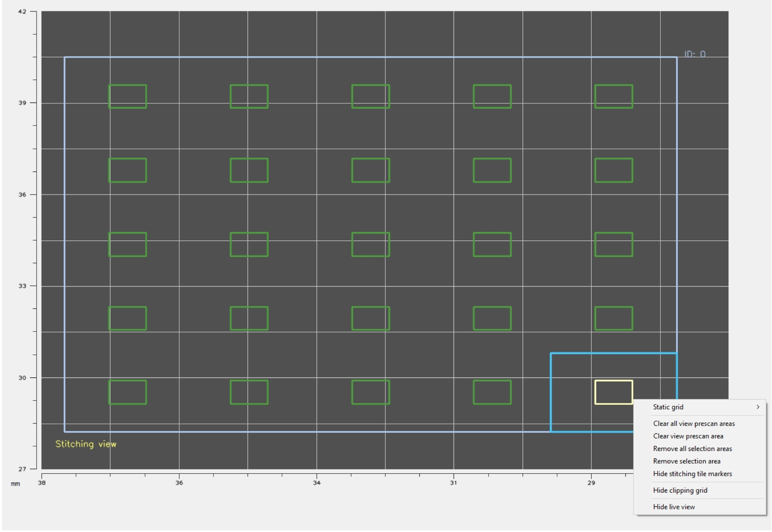The image size is (772, 532).
Task: Hide stitching tile markers
Action: click(x=692, y=474)
